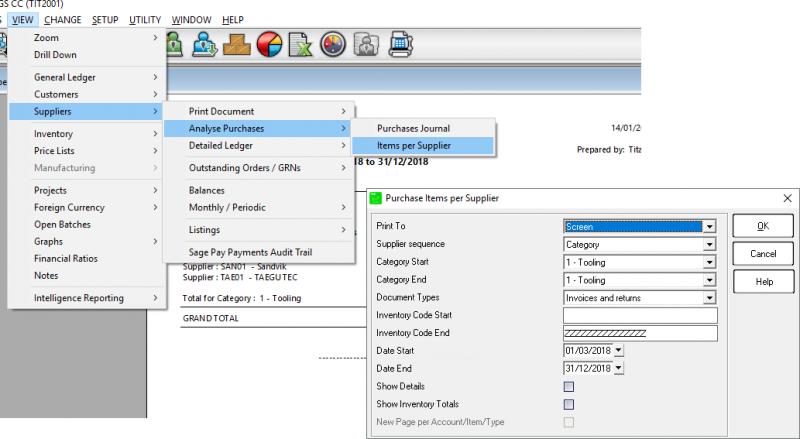Image resolution: width=800 pixels, height=439 pixels.
Task: Open the Date Start calendar dropdown
Action: 618,351
